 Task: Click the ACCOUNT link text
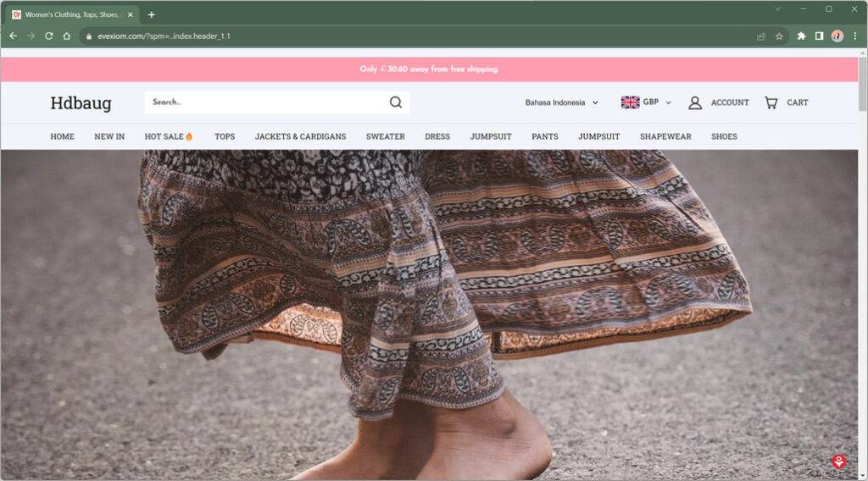730,102
